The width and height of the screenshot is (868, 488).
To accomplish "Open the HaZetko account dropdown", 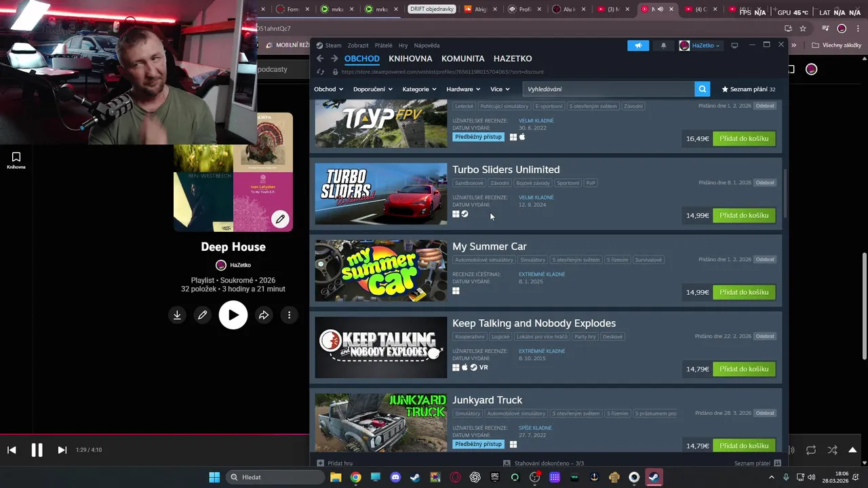I will [x=700, y=45].
